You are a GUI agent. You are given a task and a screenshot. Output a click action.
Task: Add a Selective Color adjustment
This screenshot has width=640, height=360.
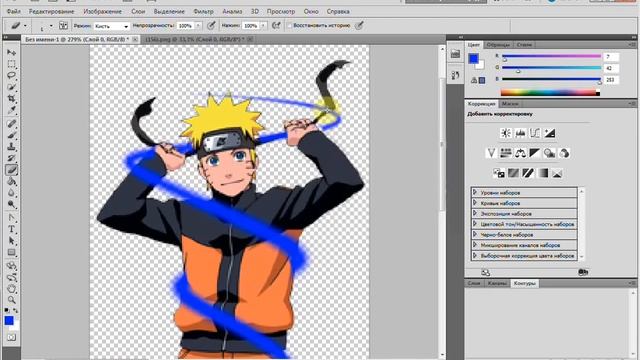pyautogui.click(x=557, y=173)
